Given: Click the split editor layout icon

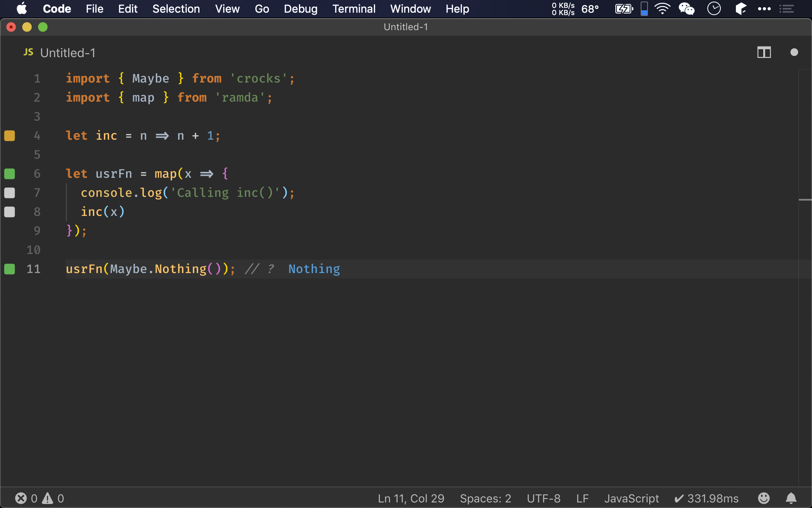Looking at the screenshot, I should 764,52.
